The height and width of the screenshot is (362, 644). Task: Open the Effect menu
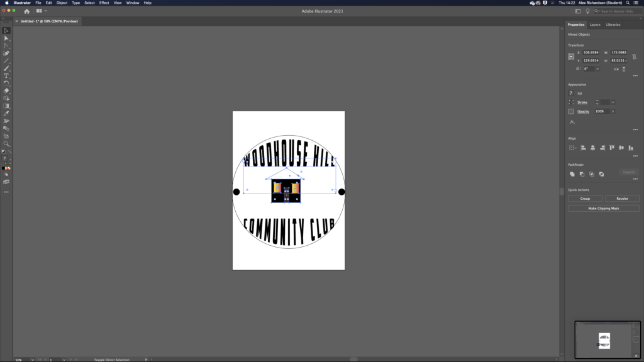[104, 3]
